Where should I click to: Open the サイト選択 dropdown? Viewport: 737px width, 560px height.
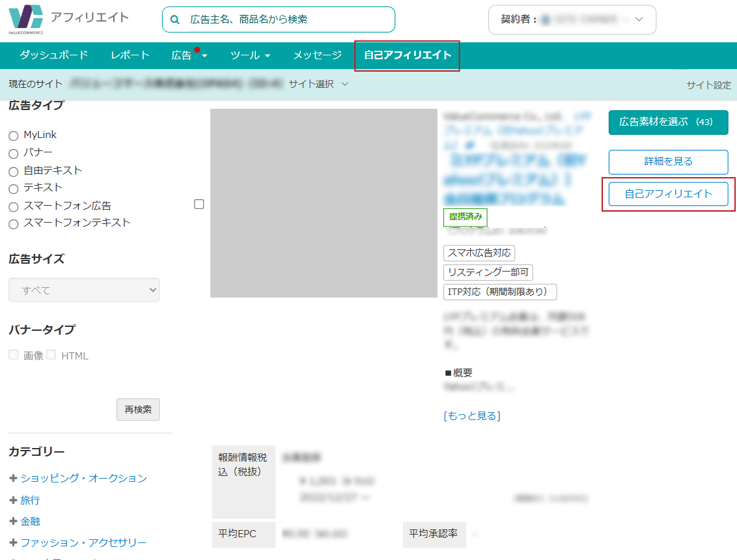tap(319, 84)
